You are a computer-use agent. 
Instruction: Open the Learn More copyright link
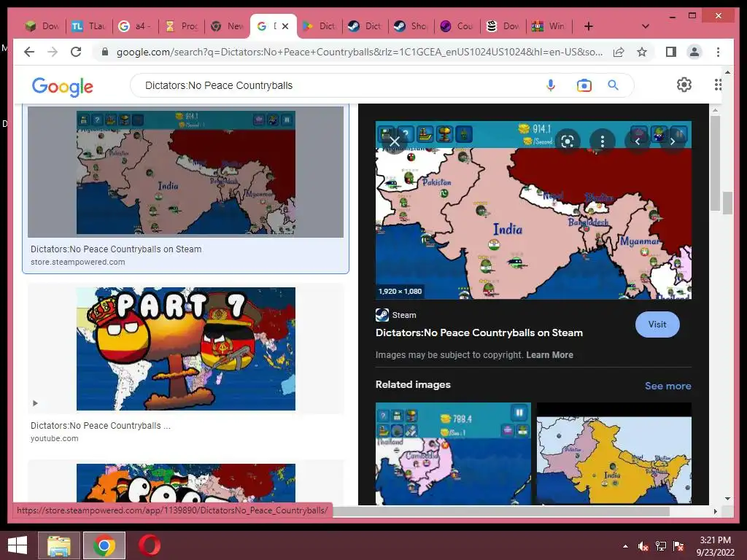pyautogui.click(x=549, y=355)
